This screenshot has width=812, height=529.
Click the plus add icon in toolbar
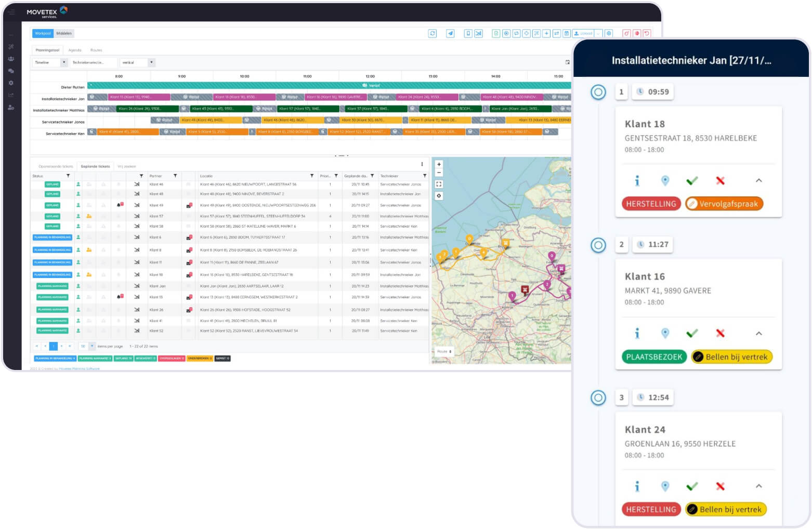(546, 33)
